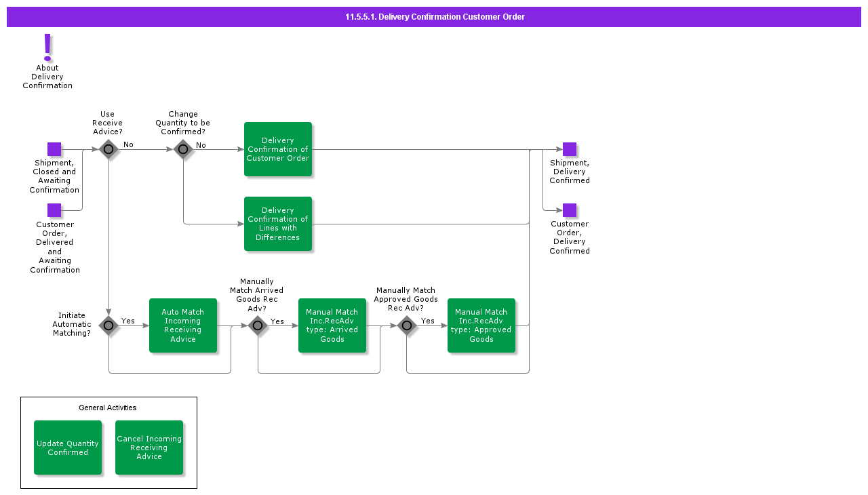Screen dimensions: 868x495
Task: Click the 'Change Quantity to be Confirmed?' label
Action: (x=183, y=123)
